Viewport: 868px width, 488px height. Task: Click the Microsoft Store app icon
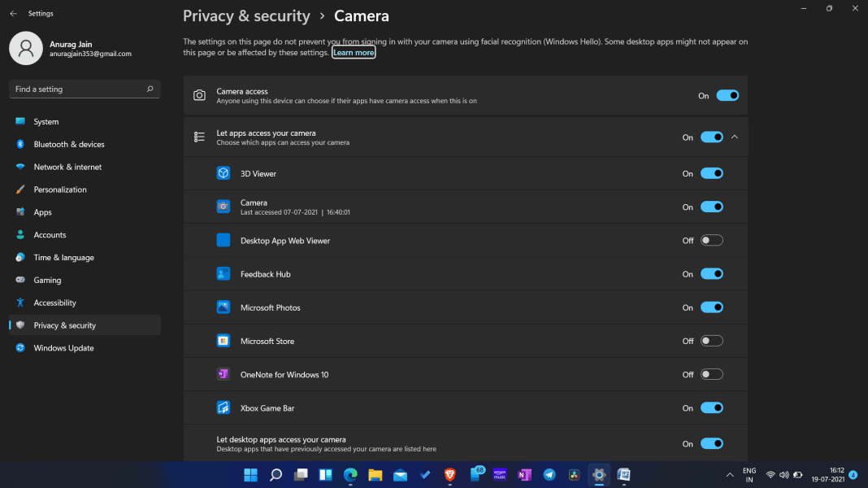click(x=224, y=341)
